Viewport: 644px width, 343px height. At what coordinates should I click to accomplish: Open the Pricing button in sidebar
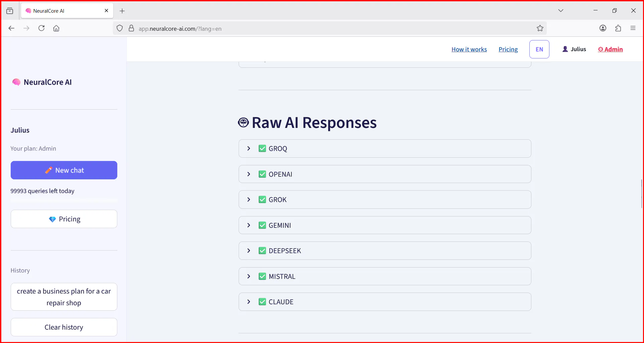64,219
